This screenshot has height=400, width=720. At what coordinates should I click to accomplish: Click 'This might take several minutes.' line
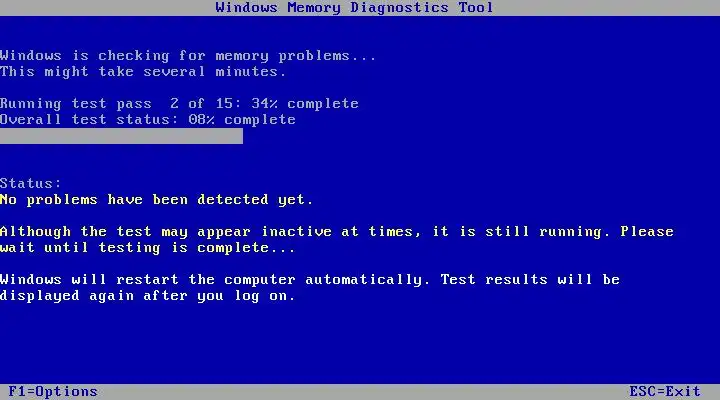(143, 72)
